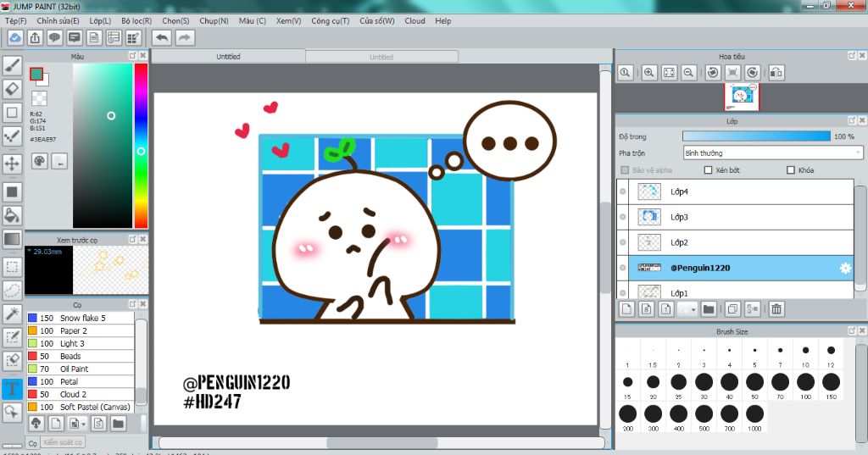Pick the Magic Wand selection tool
Viewport: 868px width, 455px height.
12,314
